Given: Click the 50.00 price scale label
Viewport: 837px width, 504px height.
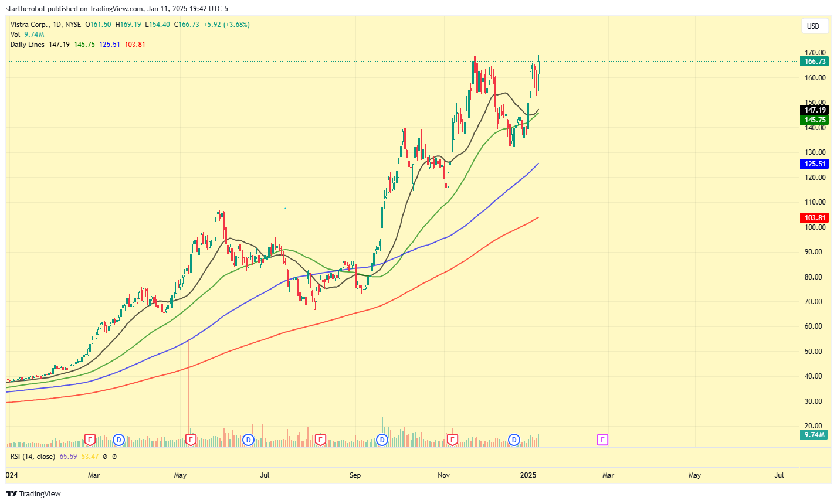Looking at the screenshot, I should [x=814, y=352].
